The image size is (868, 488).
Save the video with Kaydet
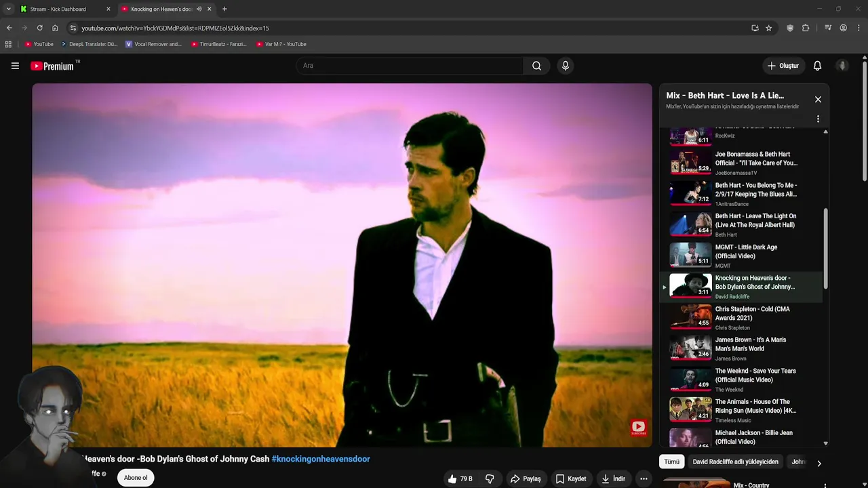click(571, 479)
